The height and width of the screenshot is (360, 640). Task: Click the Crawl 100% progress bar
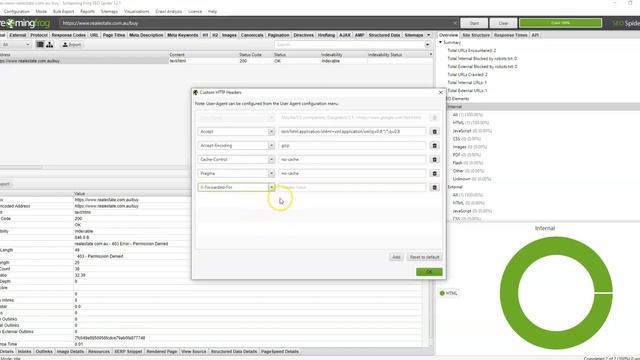pyautogui.click(x=560, y=23)
